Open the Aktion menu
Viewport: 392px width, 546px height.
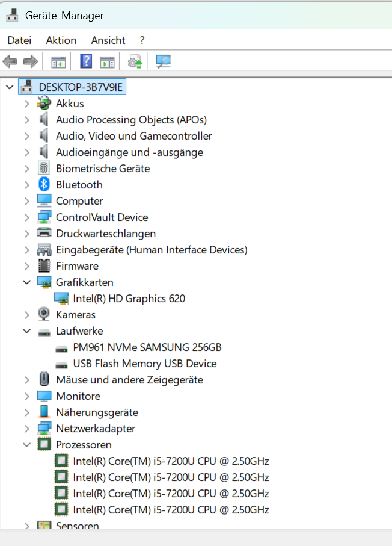pos(61,40)
